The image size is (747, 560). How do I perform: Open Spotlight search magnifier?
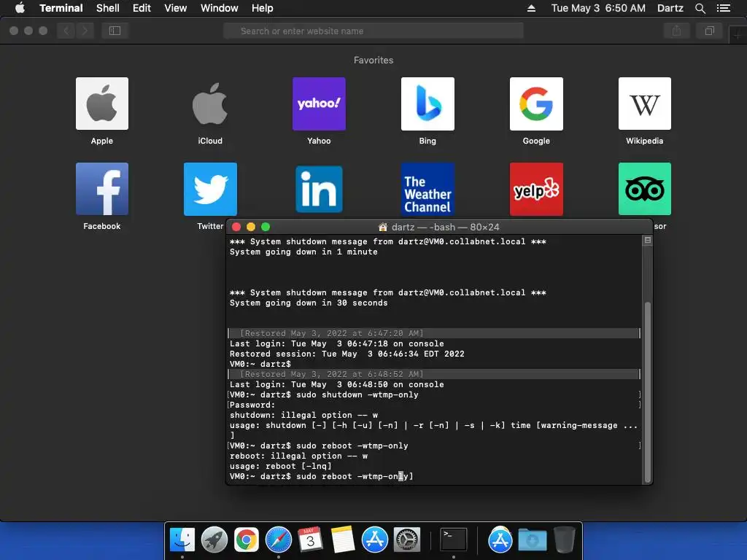pyautogui.click(x=700, y=8)
